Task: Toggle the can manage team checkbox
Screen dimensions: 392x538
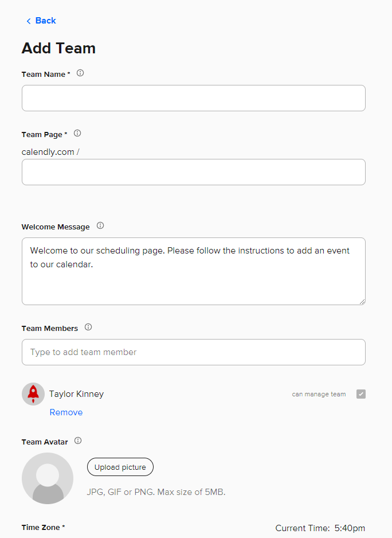Action: coord(360,394)
